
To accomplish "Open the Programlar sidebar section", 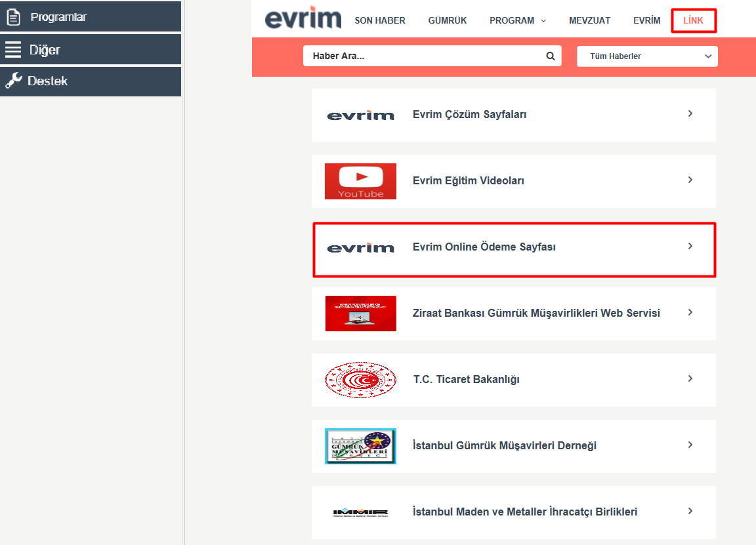I will 91,17.
